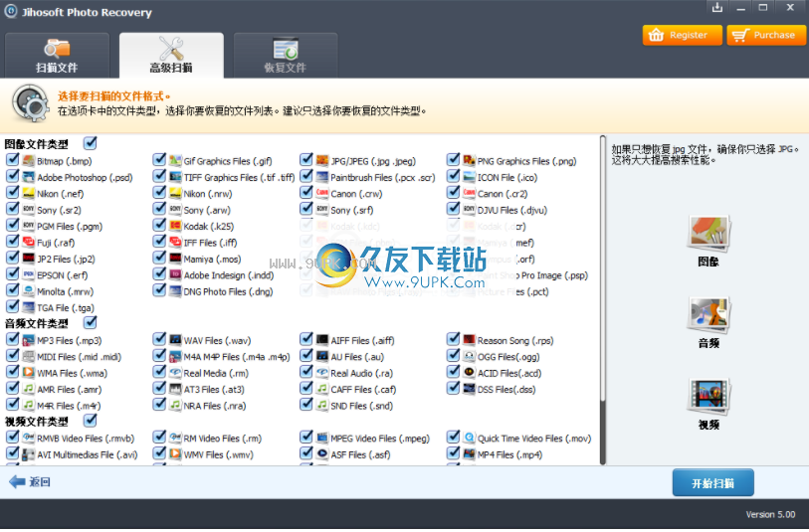Screen dimensions: 809x532
Task: Click the PNG Graphics Files icon
Action: click(469, 161)
